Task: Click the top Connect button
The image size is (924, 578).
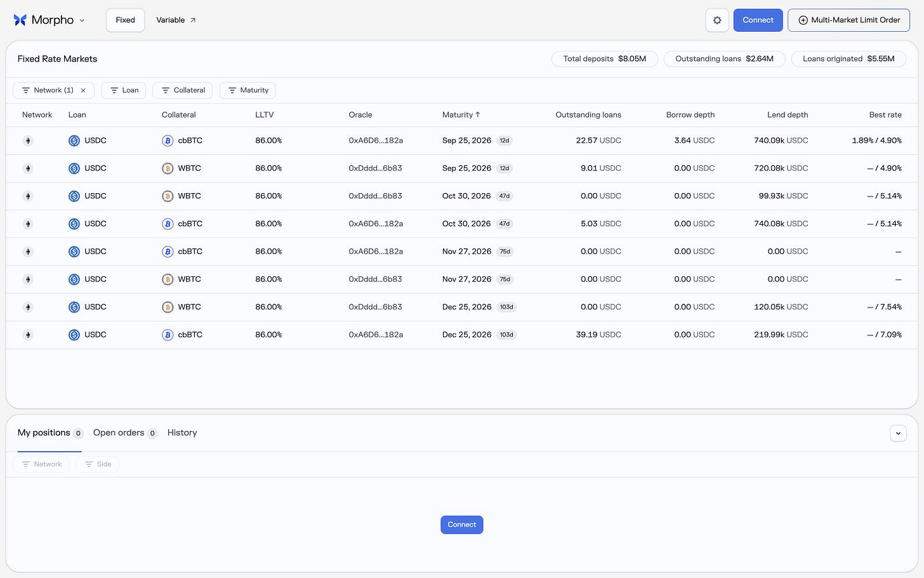Action: click(x=758, y=20)
